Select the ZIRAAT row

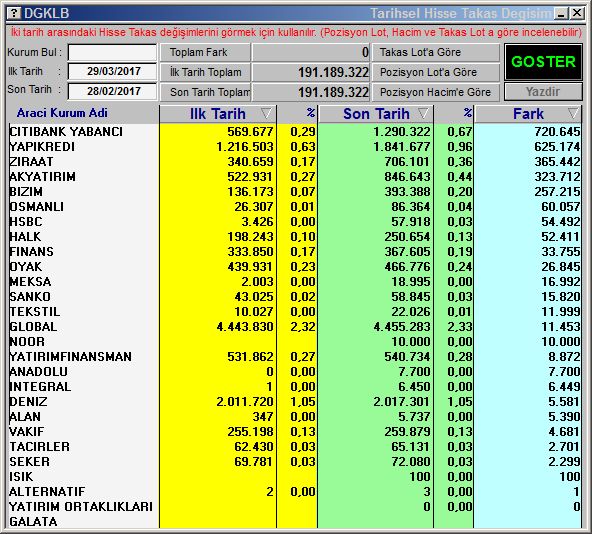click(294, 162)
